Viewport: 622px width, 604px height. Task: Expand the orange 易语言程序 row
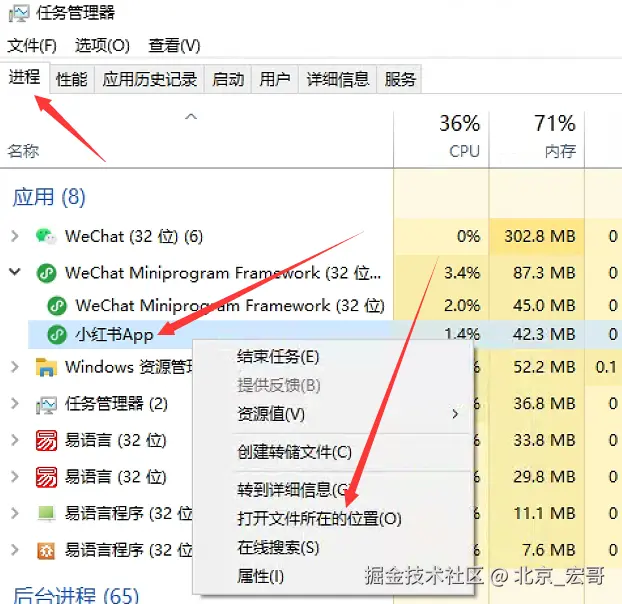[15, 550]
